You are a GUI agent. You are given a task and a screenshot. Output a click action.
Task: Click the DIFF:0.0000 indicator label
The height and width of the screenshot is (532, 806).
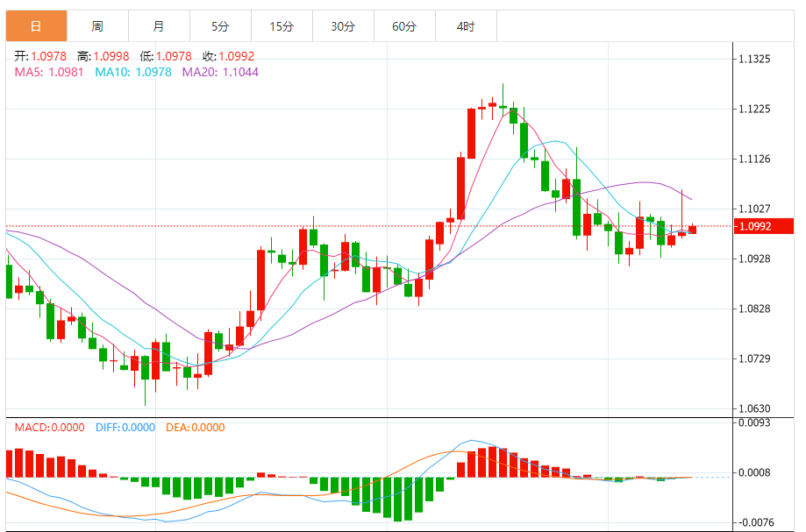pos(125,427)
